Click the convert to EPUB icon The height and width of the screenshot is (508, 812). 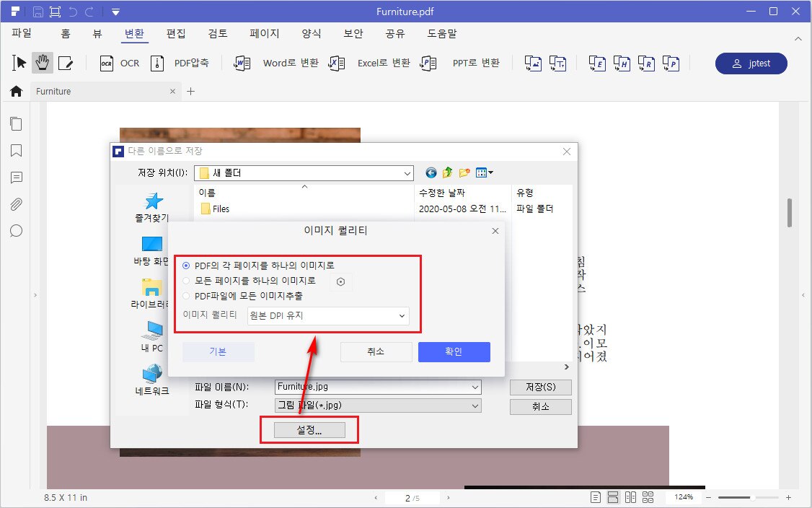pyautogui.click(x=597, y=63)
